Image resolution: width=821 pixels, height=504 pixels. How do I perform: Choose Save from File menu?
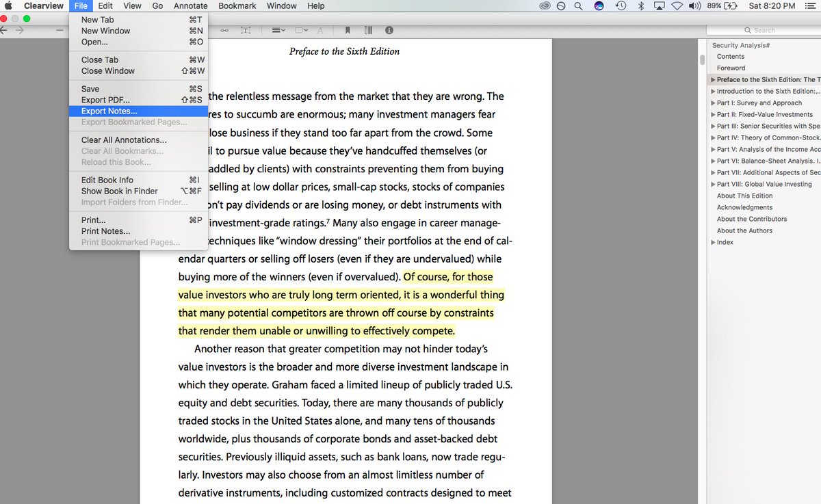point(139,89)
